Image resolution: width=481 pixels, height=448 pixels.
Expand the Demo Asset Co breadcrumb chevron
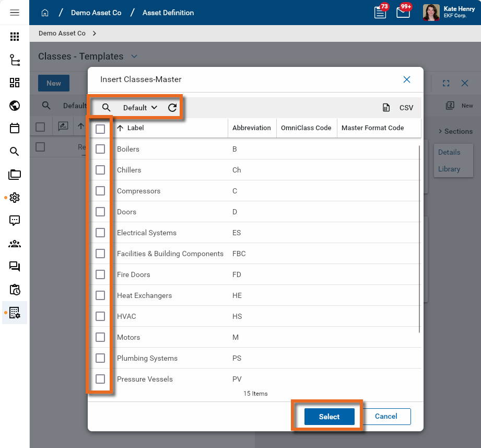[x=95, y=33]
